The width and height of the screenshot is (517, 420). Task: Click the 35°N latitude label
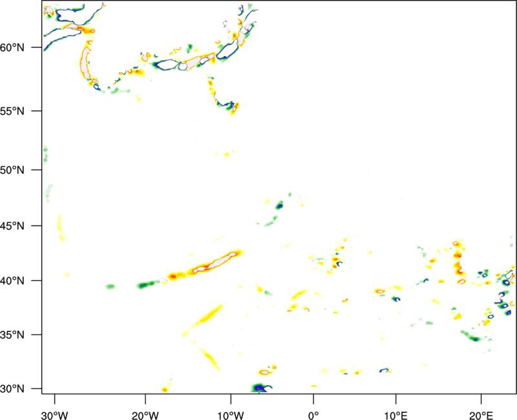[x=12, y=335]
